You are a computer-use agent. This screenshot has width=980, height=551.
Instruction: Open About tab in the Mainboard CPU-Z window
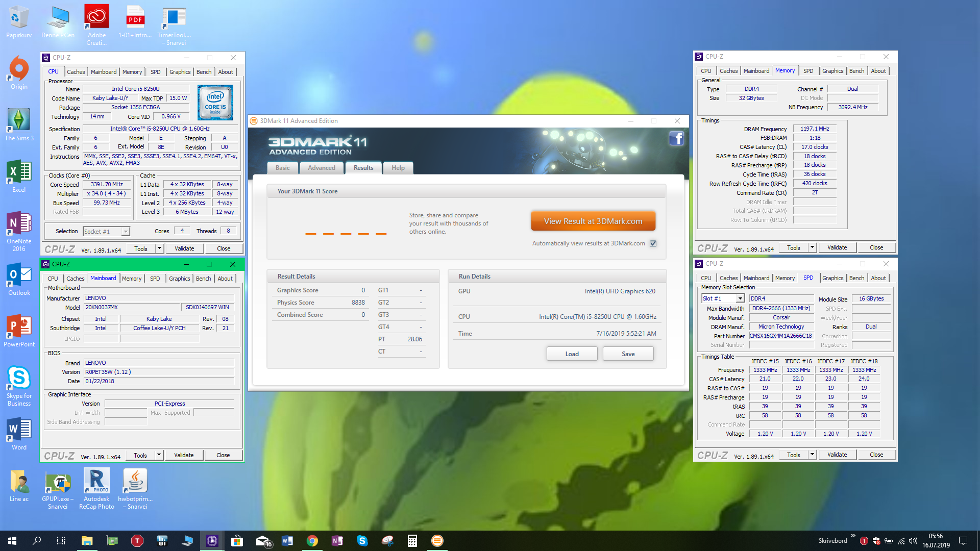[225, 279]
